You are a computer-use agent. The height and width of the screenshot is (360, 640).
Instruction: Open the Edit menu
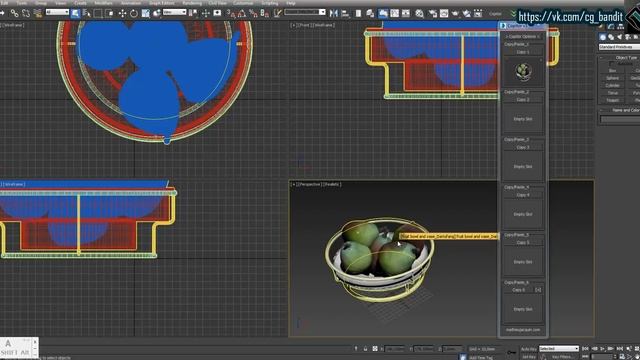4,3
